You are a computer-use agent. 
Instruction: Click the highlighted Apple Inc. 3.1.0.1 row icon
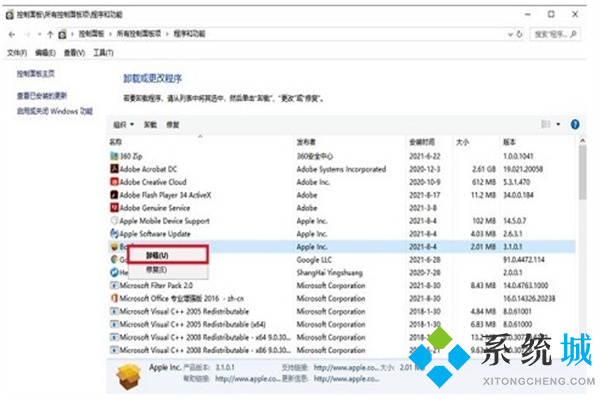[x=114, y=247]
